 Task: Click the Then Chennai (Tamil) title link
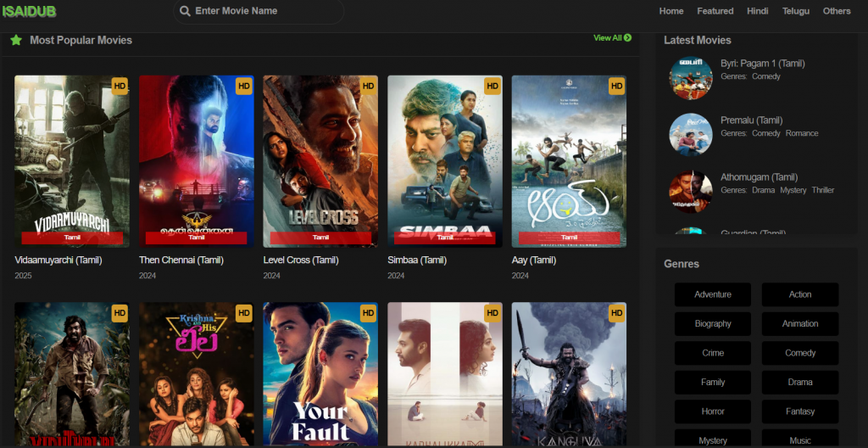pyautogui.click(x=181, y=260)
